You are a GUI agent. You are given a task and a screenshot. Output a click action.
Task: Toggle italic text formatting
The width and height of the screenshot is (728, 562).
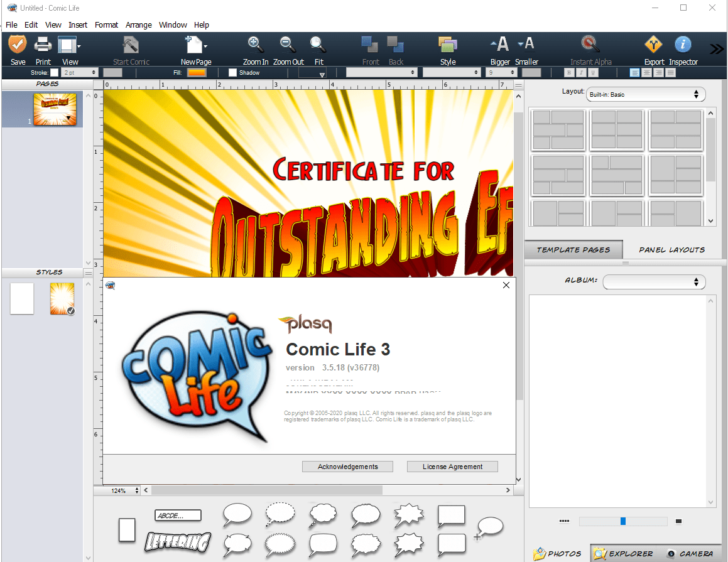[x=581, y=72]
